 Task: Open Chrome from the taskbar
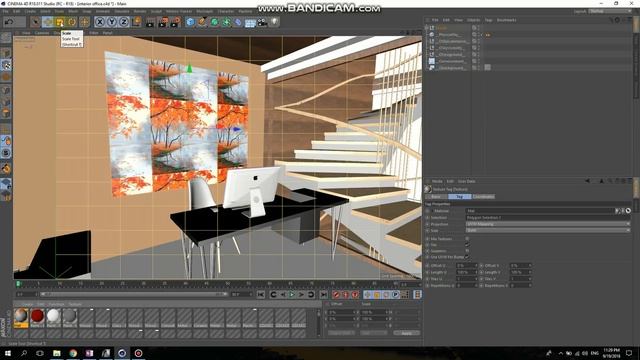pos(73,353)
